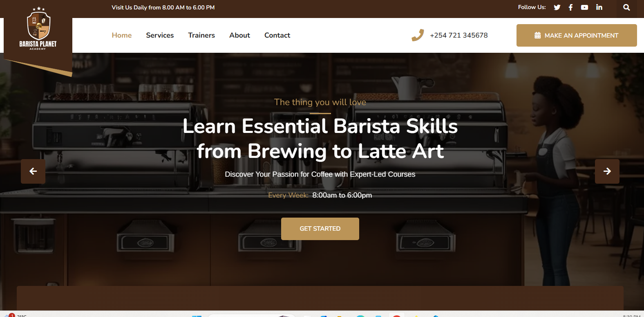The height and width of the screenshot is (317, 644).
Task: Select Home in the navigation menu
Action: 122,35
